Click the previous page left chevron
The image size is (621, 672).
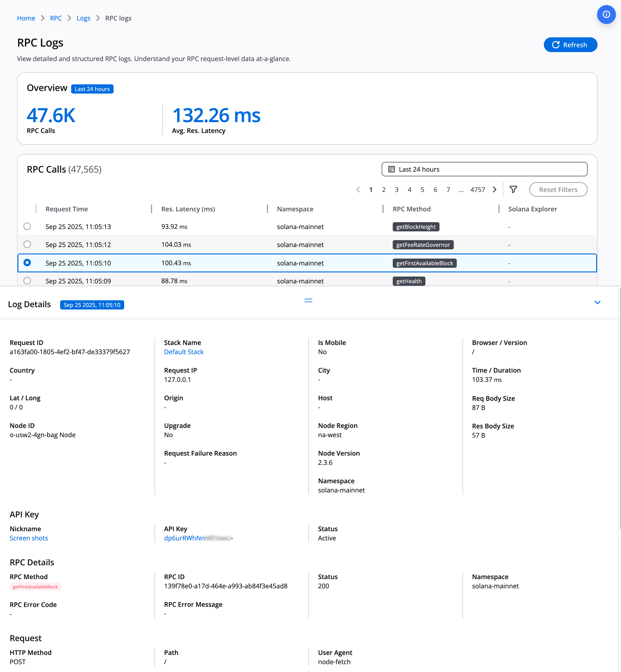[358, 190]
